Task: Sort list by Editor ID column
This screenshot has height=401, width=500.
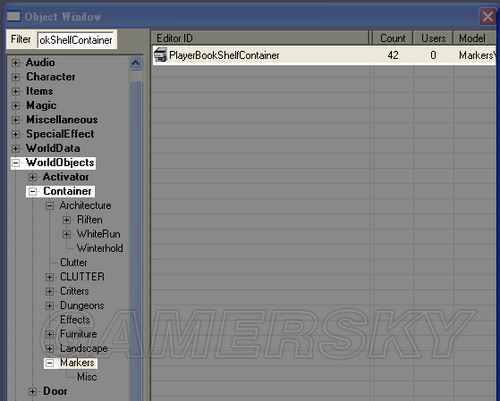Action: coord(260,38)
